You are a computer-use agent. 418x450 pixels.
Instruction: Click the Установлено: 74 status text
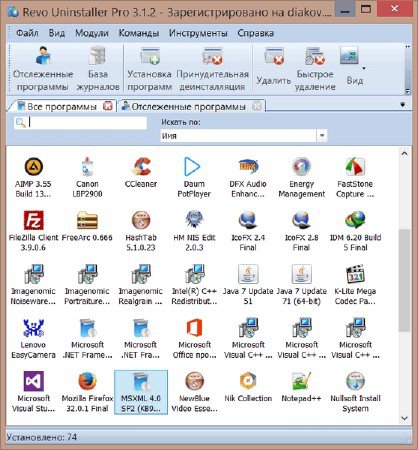pyautogui.click(x=42, y=437)
